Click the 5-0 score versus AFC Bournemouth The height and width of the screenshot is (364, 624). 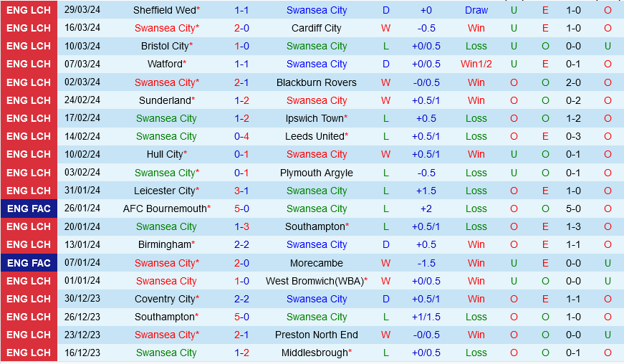point(241,209)
